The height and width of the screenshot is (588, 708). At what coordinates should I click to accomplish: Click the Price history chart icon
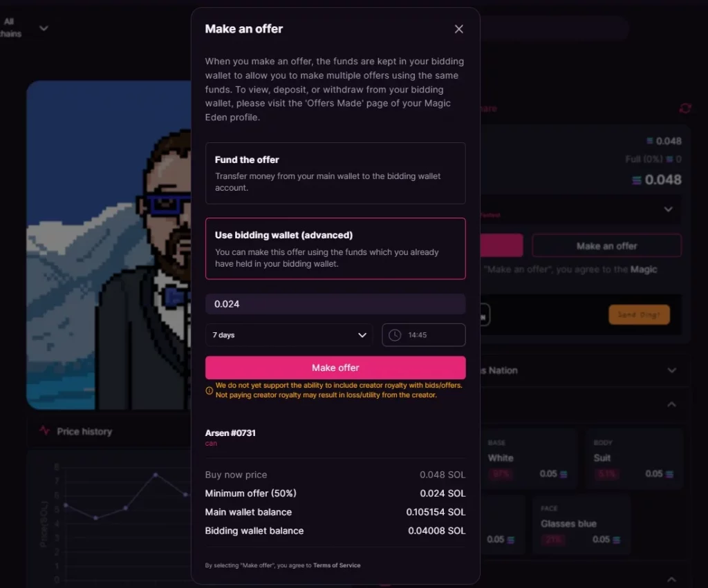point(45,431)
